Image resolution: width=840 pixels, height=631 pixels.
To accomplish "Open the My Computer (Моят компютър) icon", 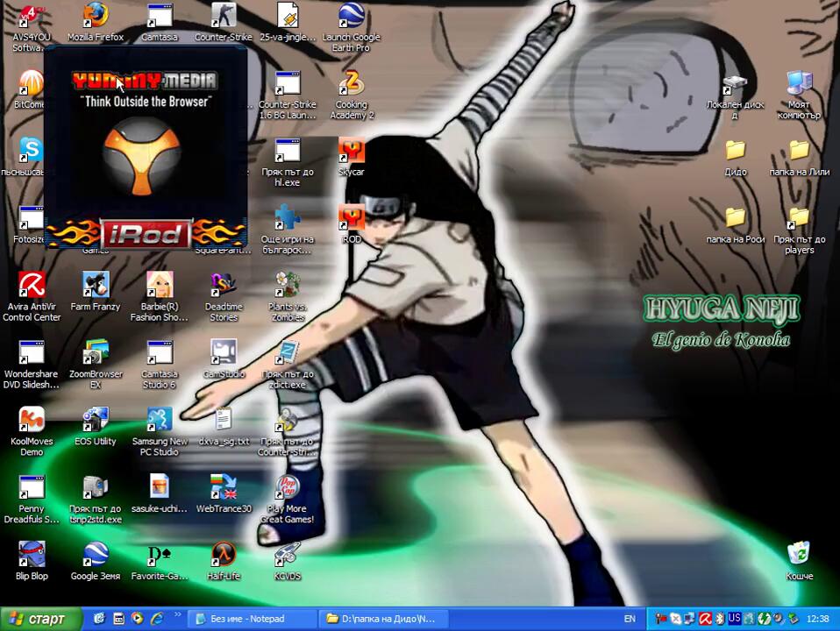I will [x=798, y=84].
